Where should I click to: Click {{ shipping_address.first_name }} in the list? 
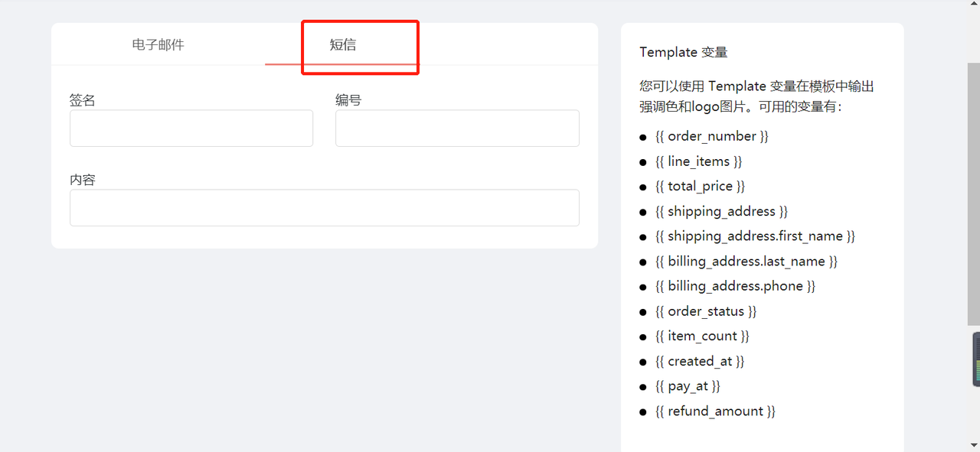click(756, 236)
